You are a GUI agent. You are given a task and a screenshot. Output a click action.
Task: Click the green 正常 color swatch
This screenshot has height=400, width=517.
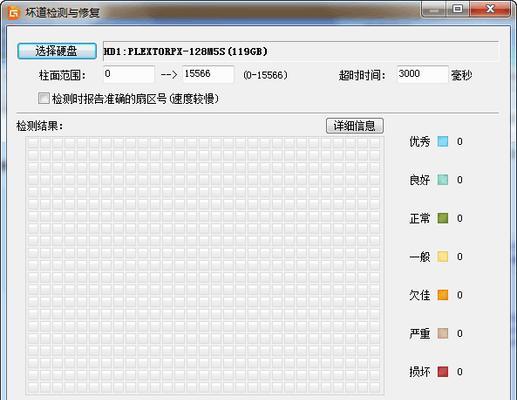pyautogui.click(x=443, y=218)
